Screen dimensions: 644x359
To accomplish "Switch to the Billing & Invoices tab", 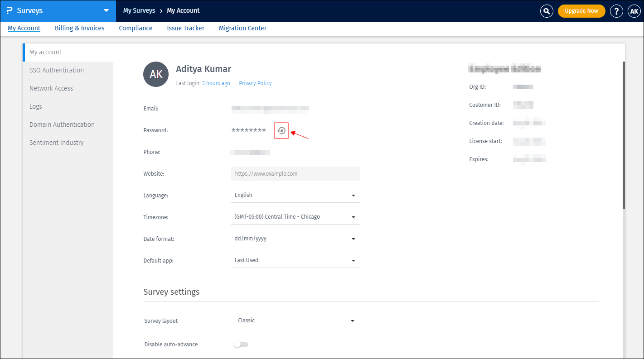I will point(79,28).
